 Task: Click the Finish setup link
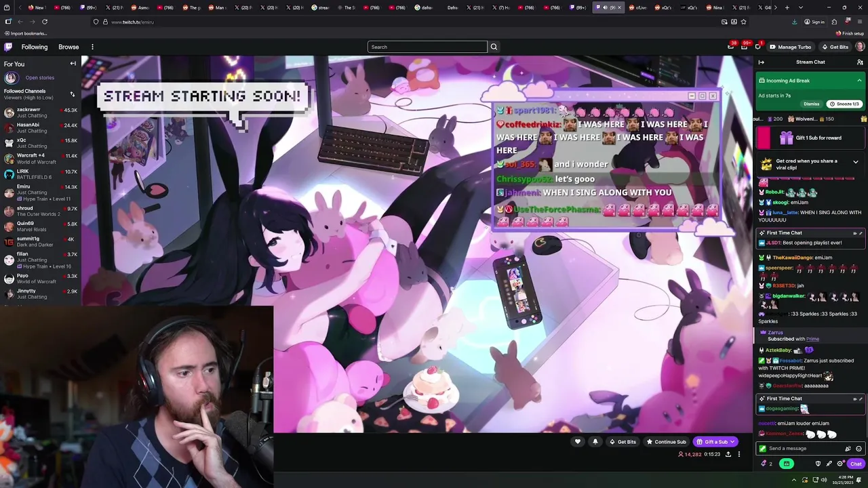pyautogui.click(x=850, y=33)
